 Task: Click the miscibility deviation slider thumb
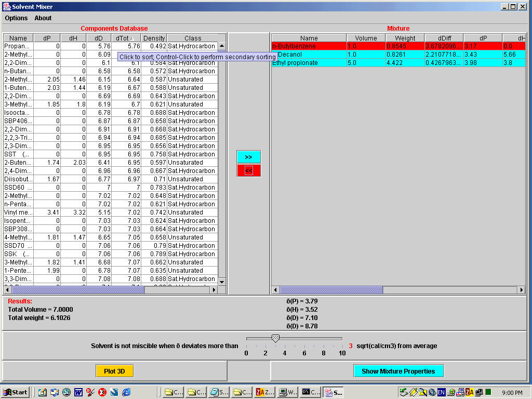[276, 339]
